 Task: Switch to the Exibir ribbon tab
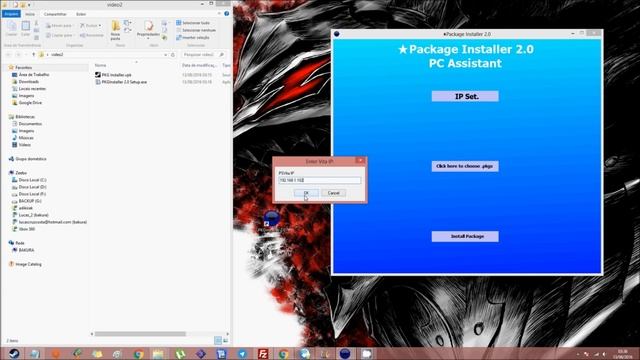pyautogui.click(x=81, y=14)
